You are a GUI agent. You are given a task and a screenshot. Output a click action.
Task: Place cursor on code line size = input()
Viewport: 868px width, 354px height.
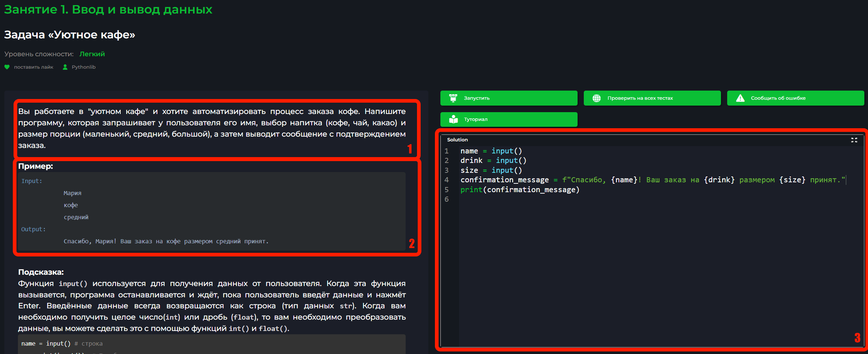click(x=491, y=170)
